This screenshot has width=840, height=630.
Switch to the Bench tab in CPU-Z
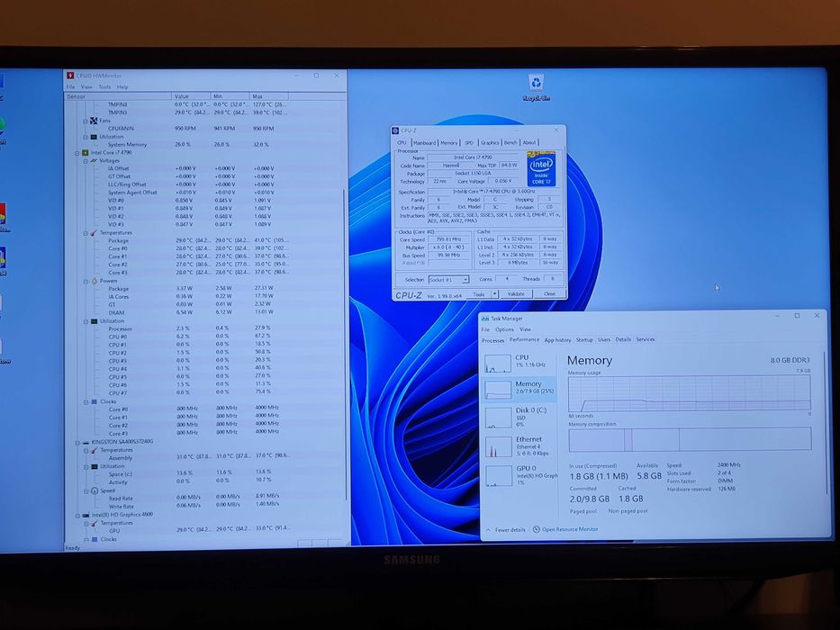pos(510,142)
